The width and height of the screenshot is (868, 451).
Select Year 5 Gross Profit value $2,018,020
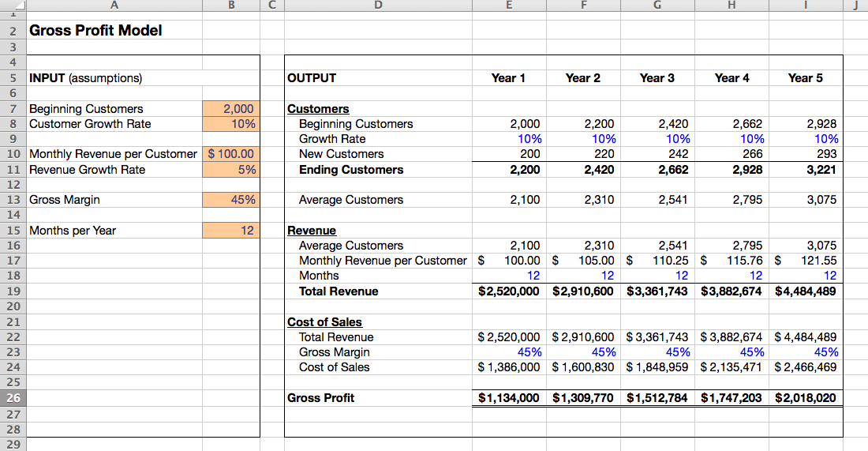pos(806,398)
